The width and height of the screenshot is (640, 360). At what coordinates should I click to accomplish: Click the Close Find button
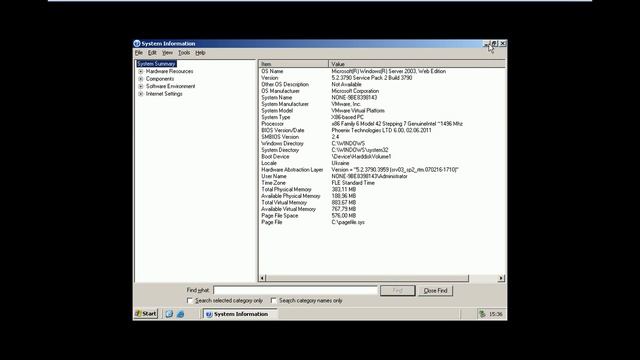pos(436,291)
